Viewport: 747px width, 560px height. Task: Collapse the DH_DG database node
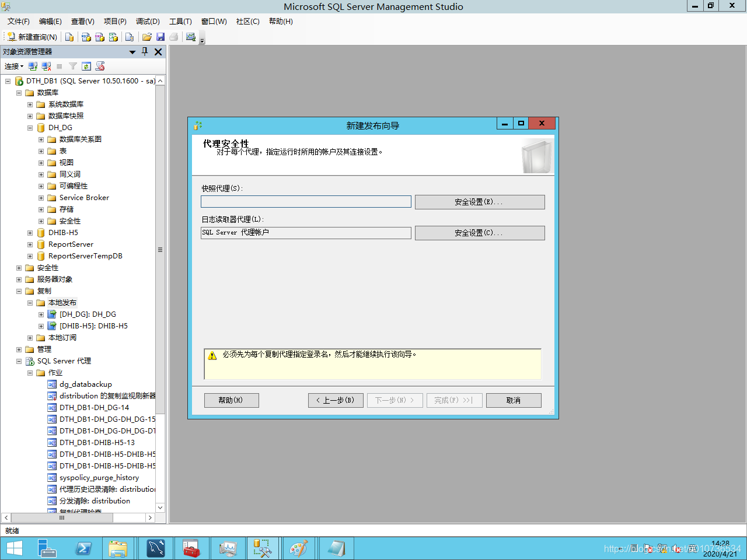pyautogui.click(x=30, y=128)
